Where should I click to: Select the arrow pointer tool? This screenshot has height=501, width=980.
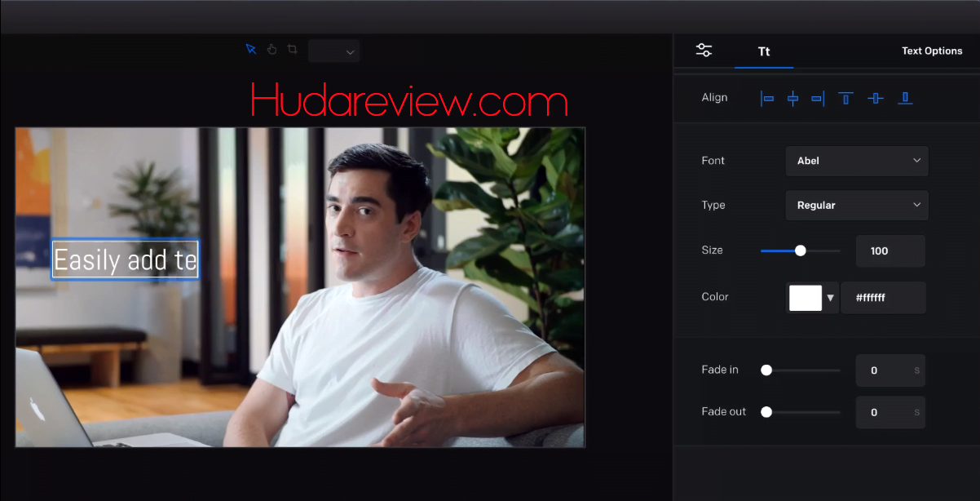[x=251, y=49]
